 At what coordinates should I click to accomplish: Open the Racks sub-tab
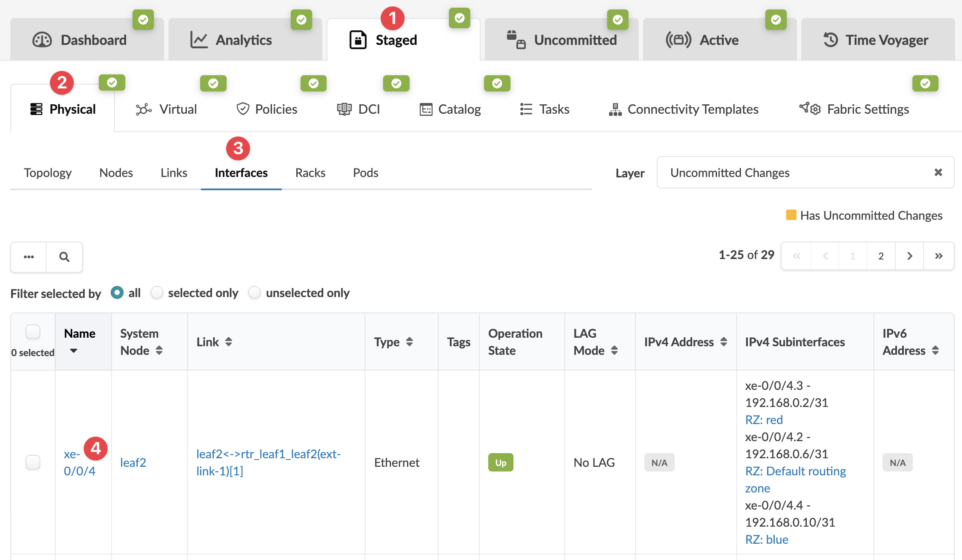[310, 173]
